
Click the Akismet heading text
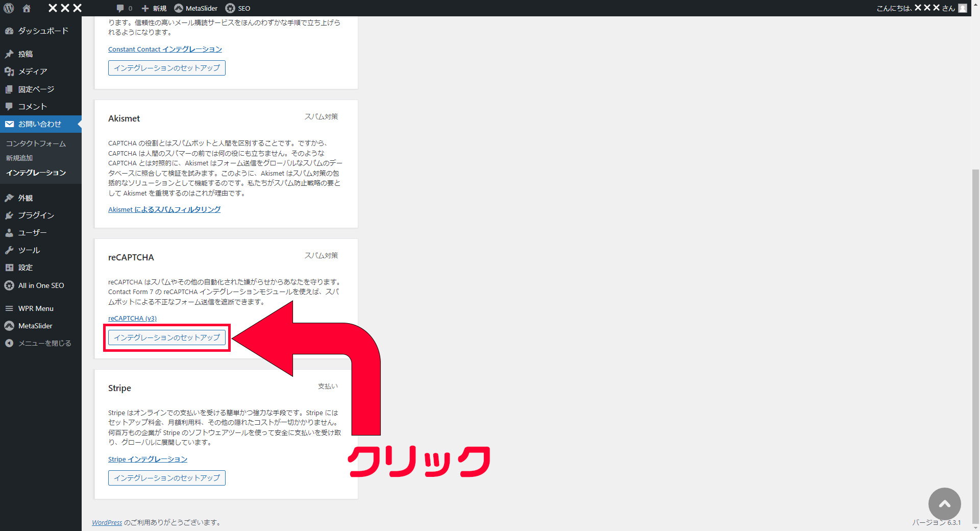coord(124,118)
